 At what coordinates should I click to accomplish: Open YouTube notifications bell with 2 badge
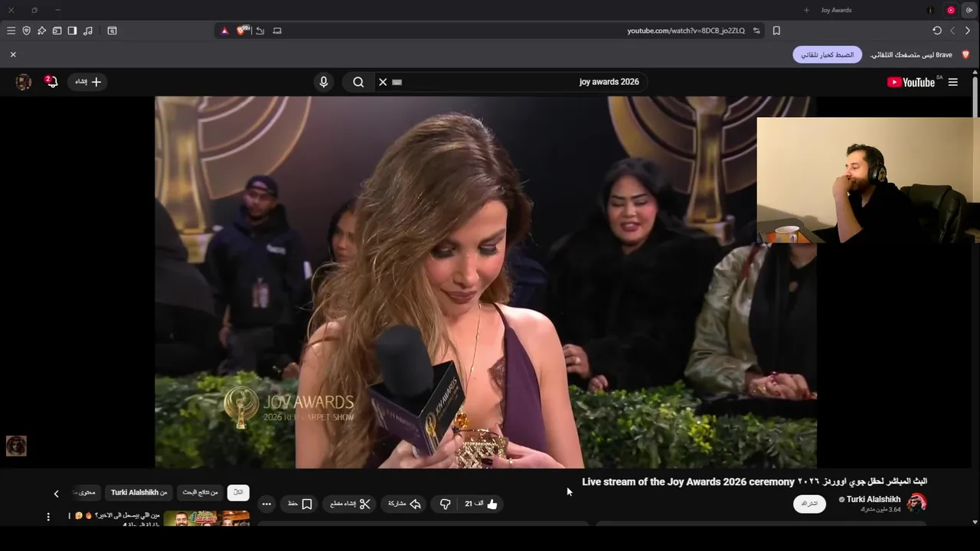(51, 81)
